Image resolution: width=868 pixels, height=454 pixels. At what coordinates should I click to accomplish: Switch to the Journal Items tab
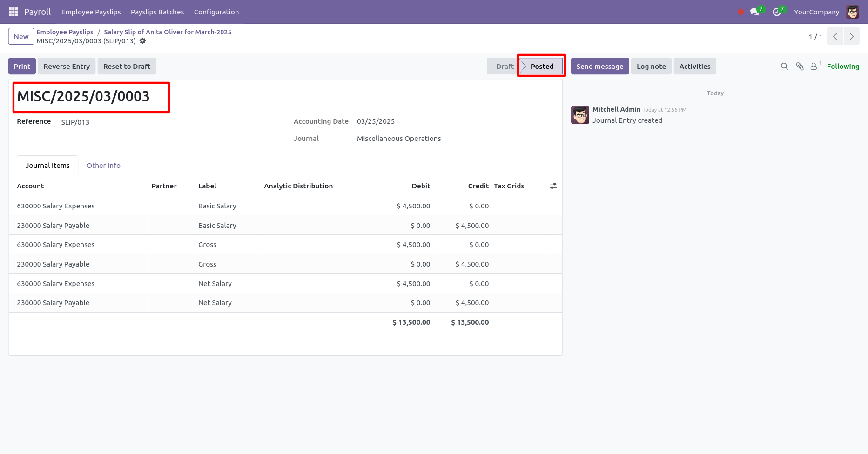pyautogui.click(x=47, y=166)
